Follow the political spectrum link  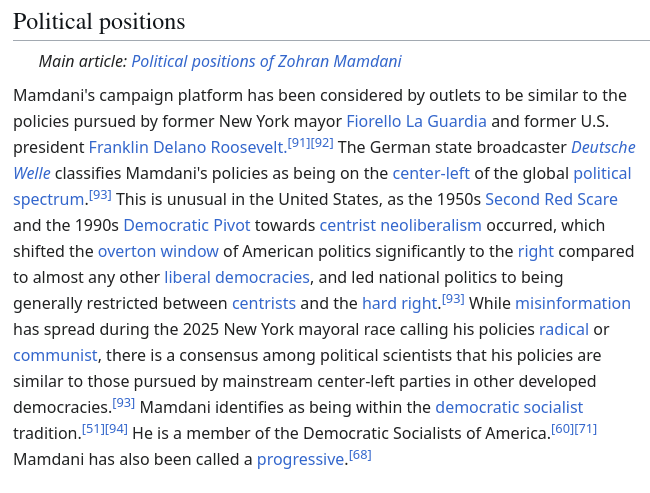click(x=602, y=173)
